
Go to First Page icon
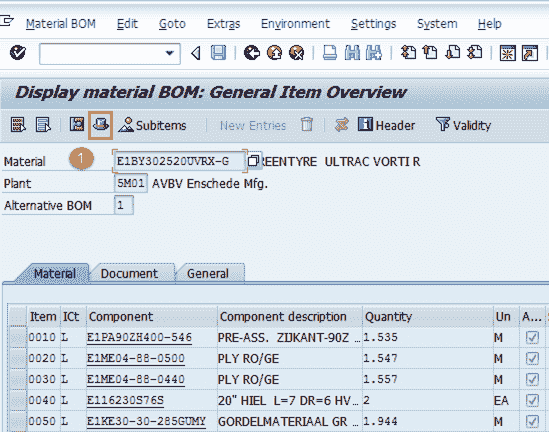pos(408,53)
